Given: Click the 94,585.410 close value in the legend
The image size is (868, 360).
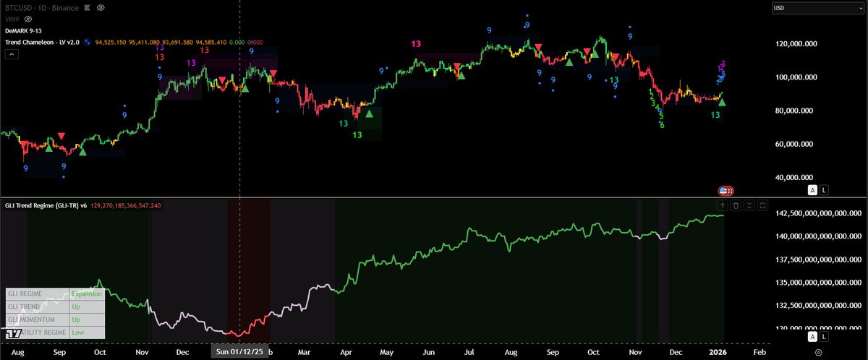Looking at the screenshot, I should (213, 42).
